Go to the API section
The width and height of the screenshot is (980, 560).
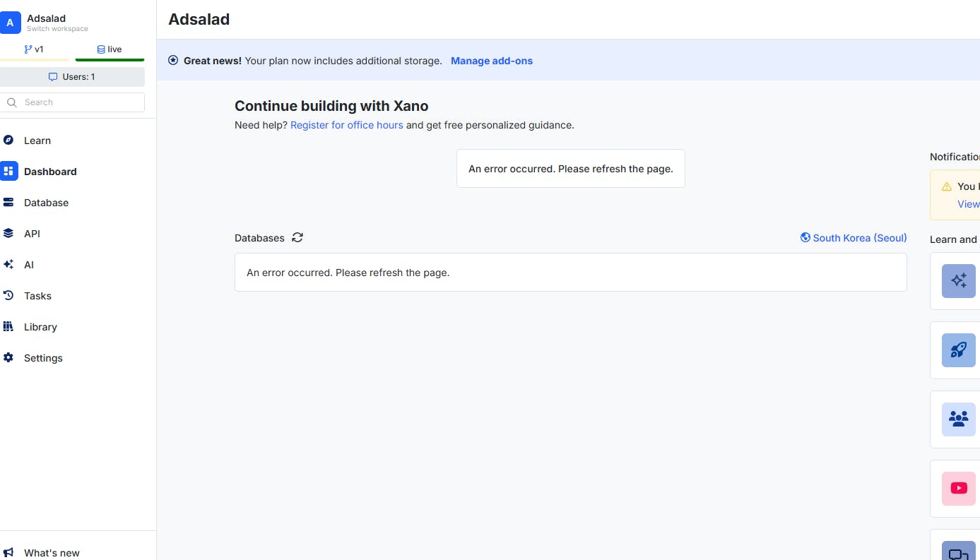click(x=32, y=234)
